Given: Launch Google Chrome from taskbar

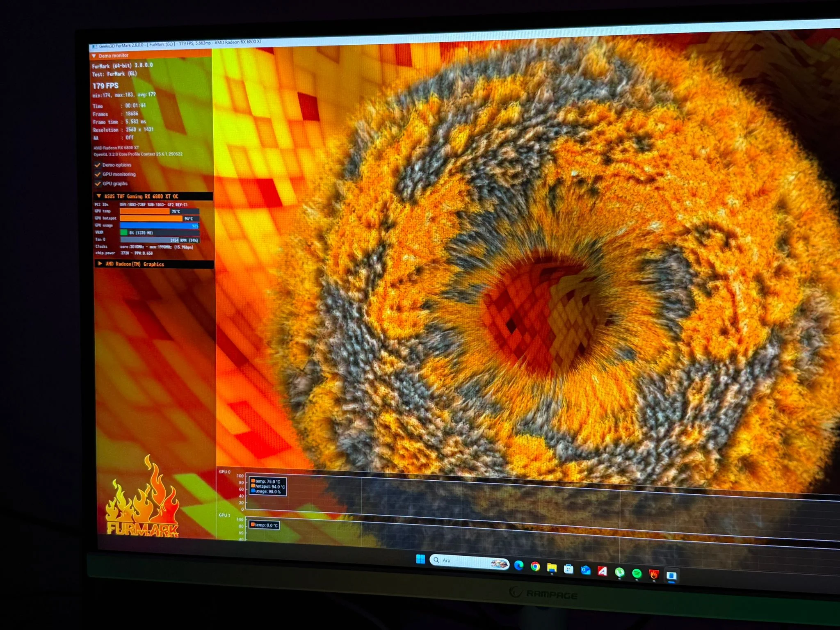Looking at the screenshot, I should coord(535,566).
